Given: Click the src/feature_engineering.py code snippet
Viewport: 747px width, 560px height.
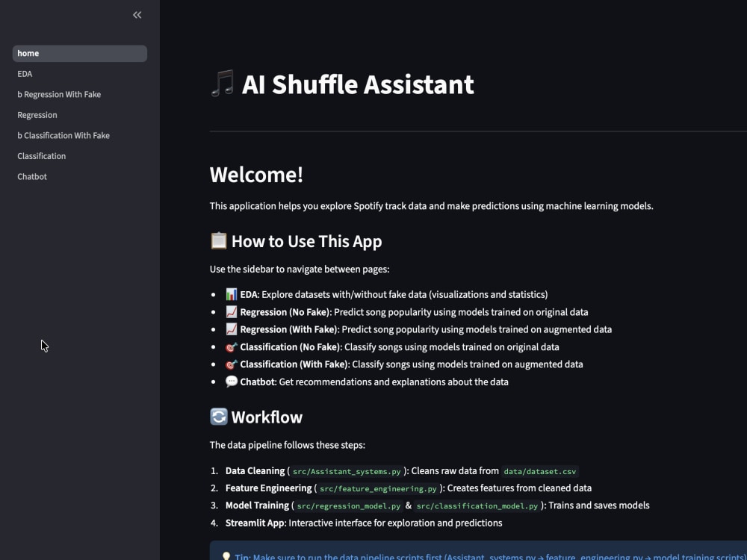Looking at the screenshot, I should coord(378,488).
